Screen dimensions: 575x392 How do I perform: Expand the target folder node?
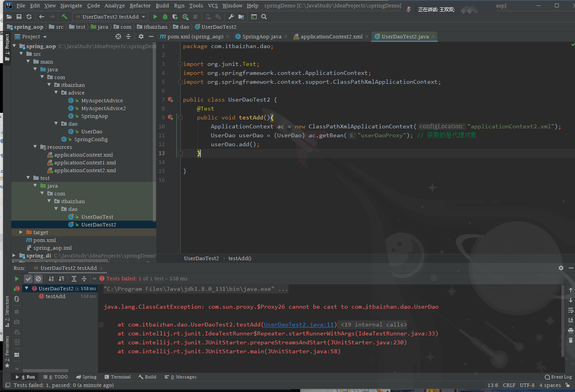click(x=21, y=232)
